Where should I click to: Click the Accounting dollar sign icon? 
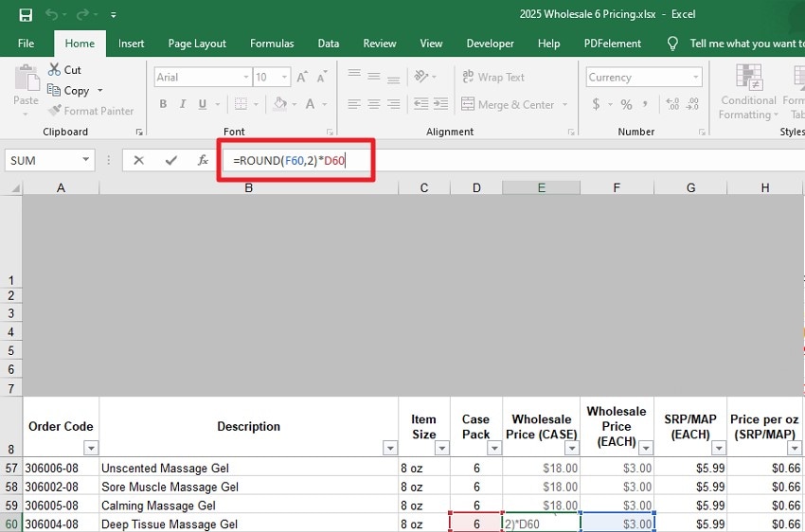tap(596, 105)
